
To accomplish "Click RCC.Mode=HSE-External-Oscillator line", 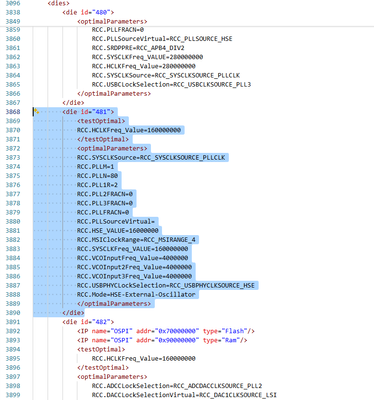I will click(136, 295).
